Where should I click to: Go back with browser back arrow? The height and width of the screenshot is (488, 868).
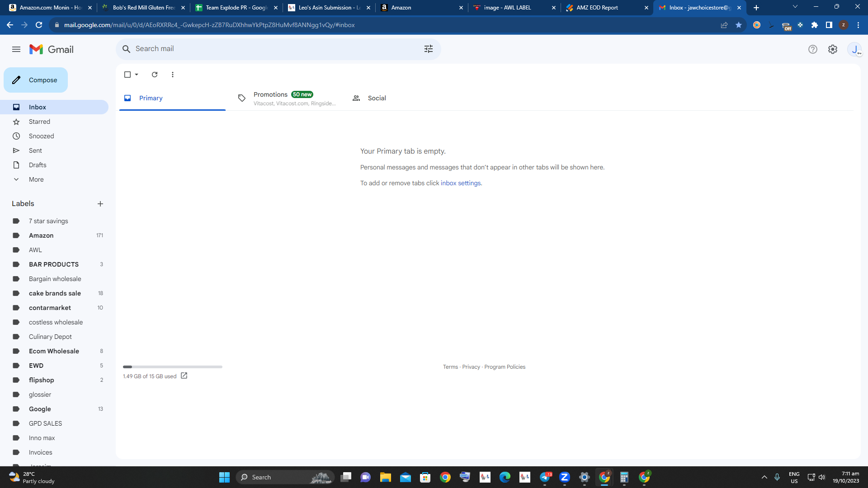tap(10, 25)
